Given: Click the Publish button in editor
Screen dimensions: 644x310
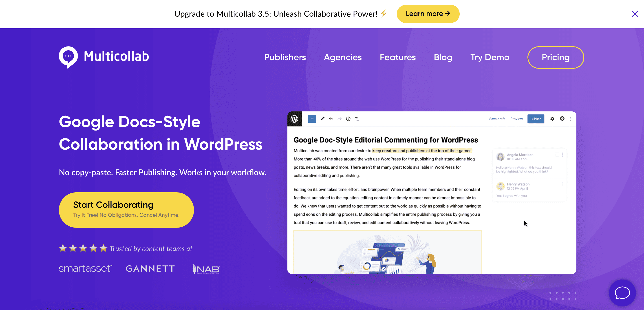Looking at the screenshot, I should (535, 119).
